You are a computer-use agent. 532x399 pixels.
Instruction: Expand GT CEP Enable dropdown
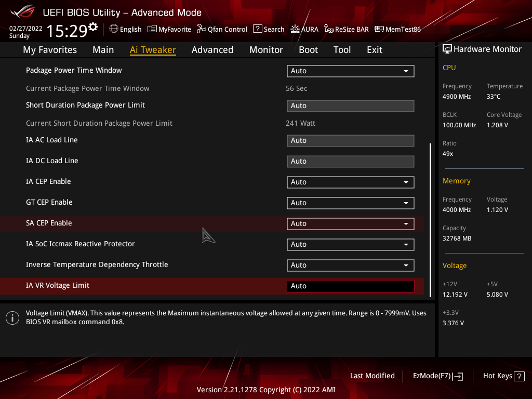pos(351,203)
